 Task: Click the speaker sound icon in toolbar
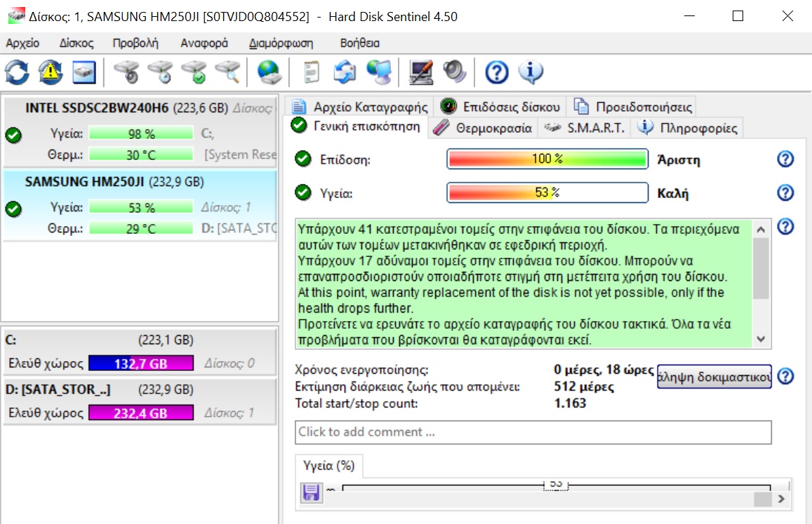point(454,72)
